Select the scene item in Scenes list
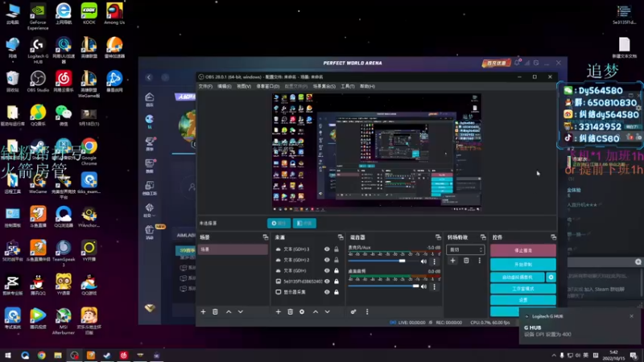Viewport: 644px width, 362px height. click(x=233, y=249)
